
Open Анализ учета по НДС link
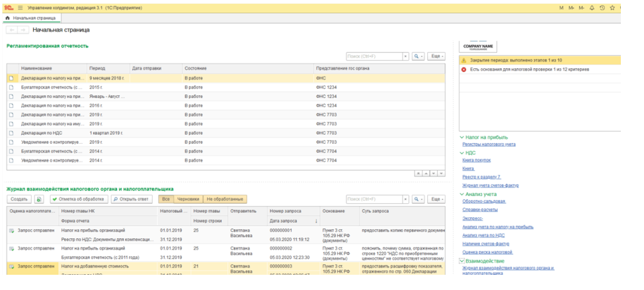coord(483,235)
